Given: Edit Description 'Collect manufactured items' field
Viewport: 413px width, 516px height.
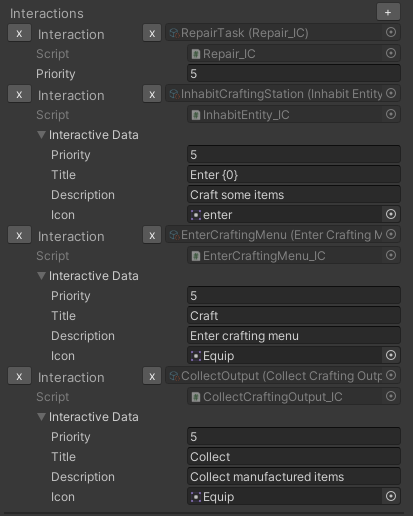Looking at the screenshot, I should pyautogui.click(x=294, y=476).
